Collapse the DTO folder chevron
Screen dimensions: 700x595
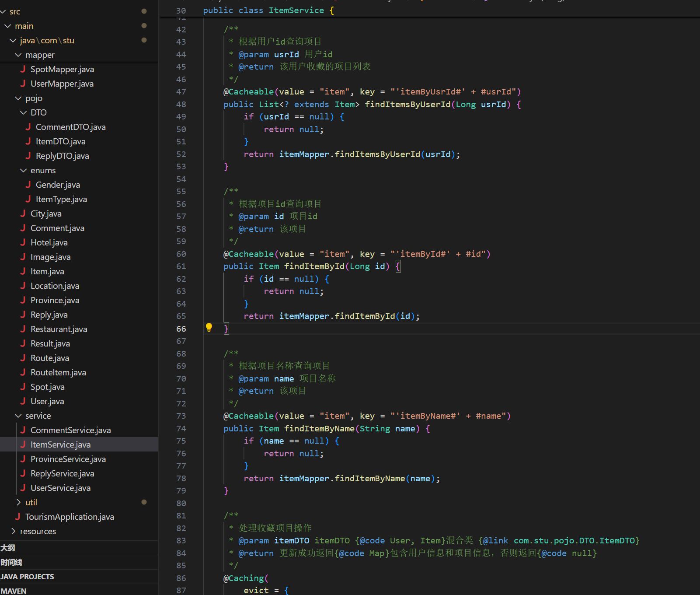(24, 113)
